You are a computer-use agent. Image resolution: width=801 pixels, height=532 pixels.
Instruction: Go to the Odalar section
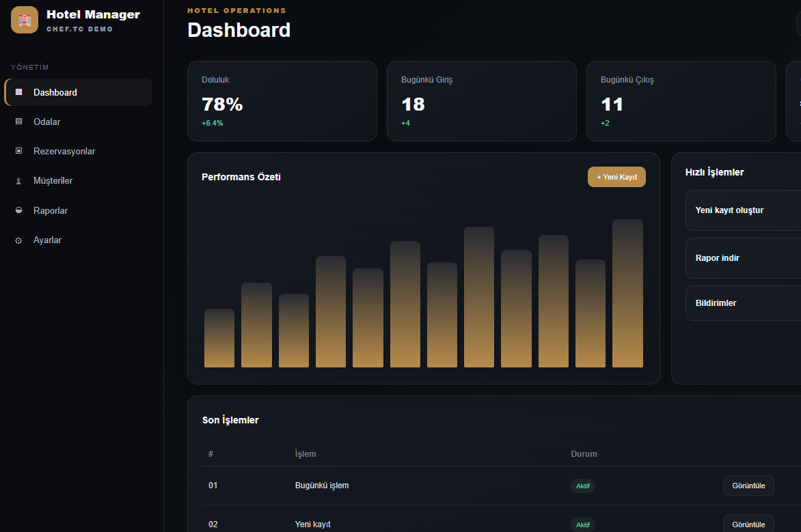click(x=78, y=122)
